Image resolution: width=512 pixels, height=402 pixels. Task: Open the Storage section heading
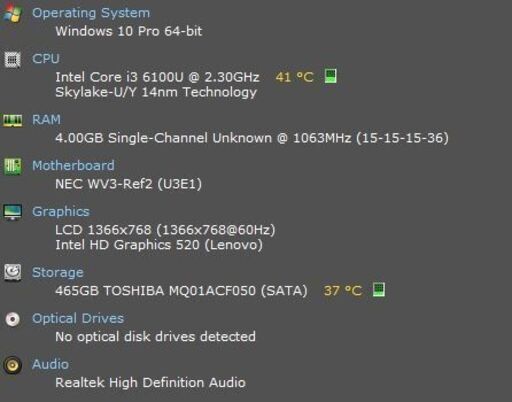pyautogui.click(x=58, y=273)
